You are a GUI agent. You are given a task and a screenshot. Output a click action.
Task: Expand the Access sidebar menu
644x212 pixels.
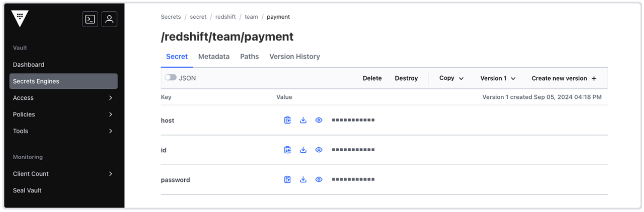[x=63, y=98]
